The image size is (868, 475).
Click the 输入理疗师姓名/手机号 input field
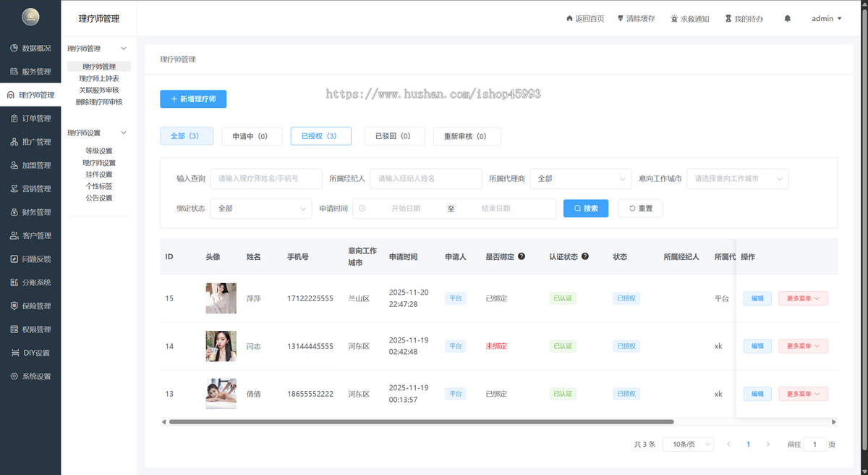pos(266,178)
